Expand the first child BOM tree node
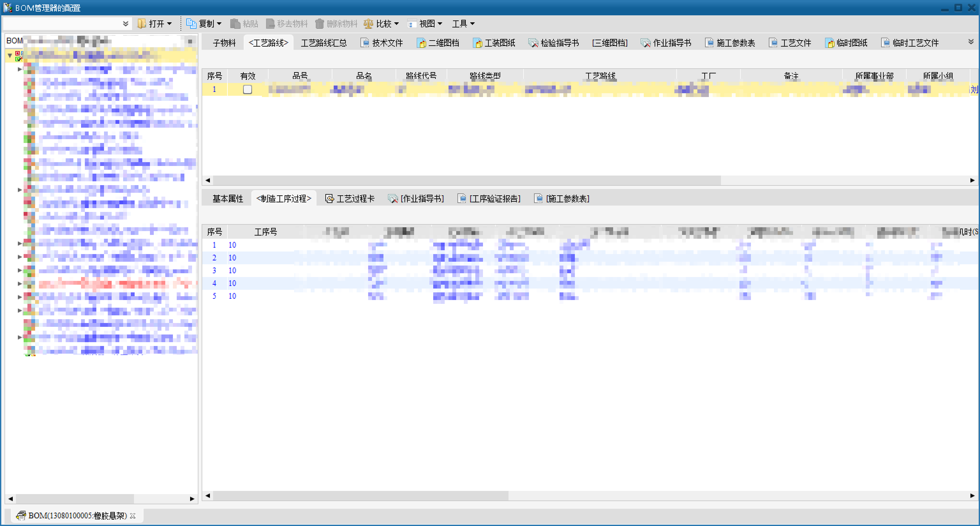Viewport: 980px width, 526px height. (20, 69)
